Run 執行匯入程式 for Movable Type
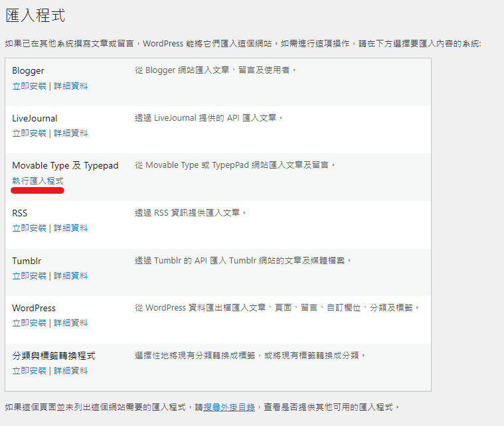Screen dimensions: 504x426 [38, 181]
